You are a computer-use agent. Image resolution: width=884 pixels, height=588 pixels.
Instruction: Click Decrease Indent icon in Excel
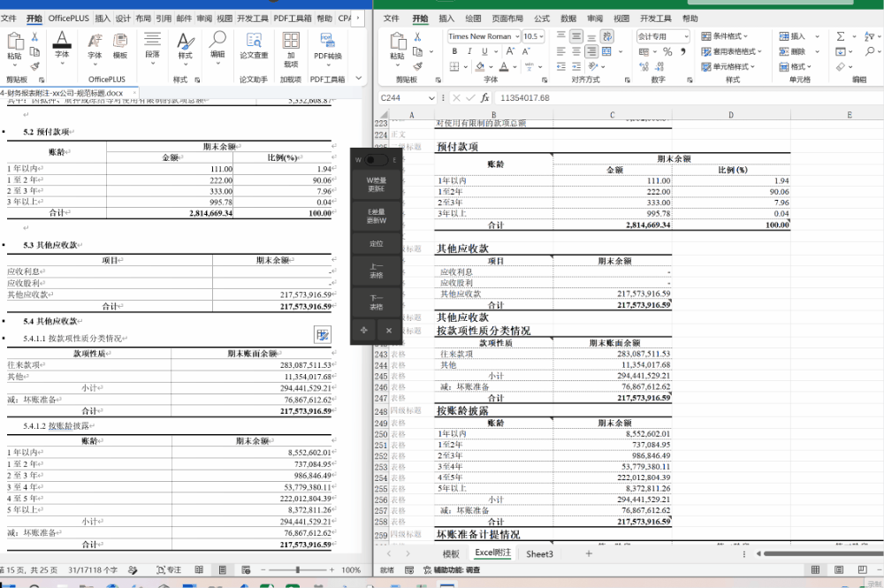point(561,66)
